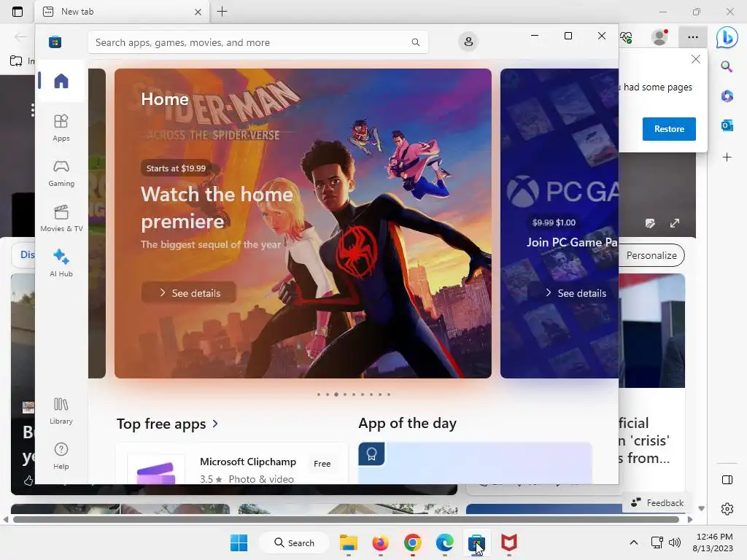Open the Home section in Microsoft Store sidebar
This screenshot has width=747, height=560.
[61, 81]
